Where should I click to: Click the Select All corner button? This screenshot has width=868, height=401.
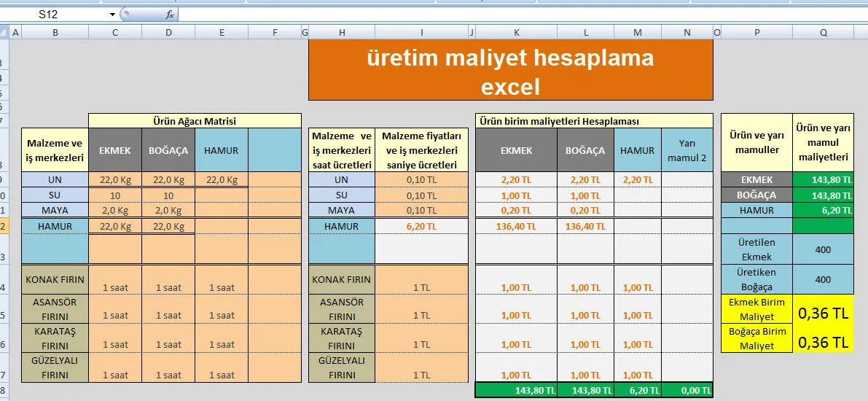tap(4, 31)
